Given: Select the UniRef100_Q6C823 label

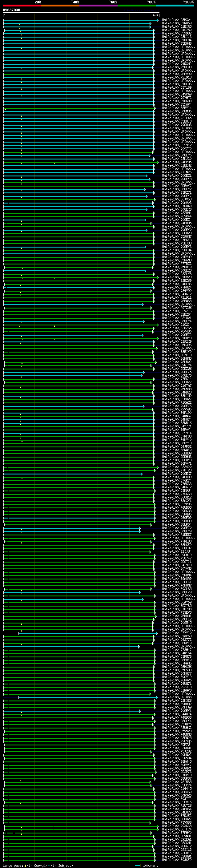Looking at the screenshot, I should pyautogui.click(x=176, y=233).
